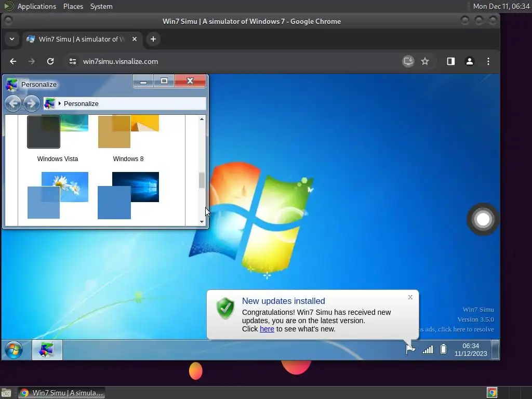The height and width of the screenshot is (399, 532).
Task: Go forward in Personalize window
Action: 31,103
